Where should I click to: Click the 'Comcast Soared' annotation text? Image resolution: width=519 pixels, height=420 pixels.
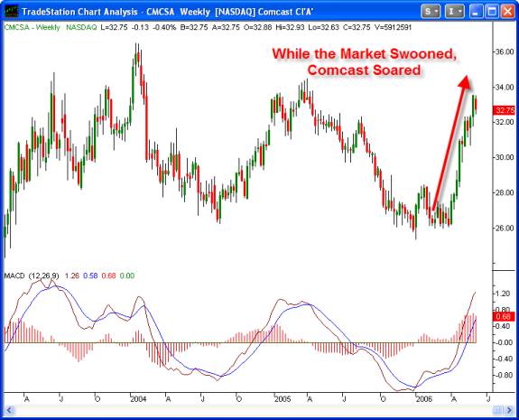[x=365, y=70]
